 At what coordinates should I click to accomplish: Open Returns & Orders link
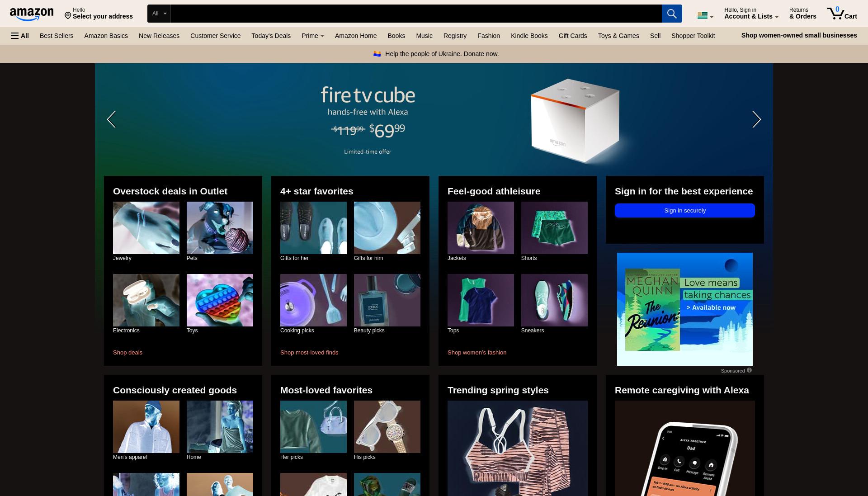[802, 14]
